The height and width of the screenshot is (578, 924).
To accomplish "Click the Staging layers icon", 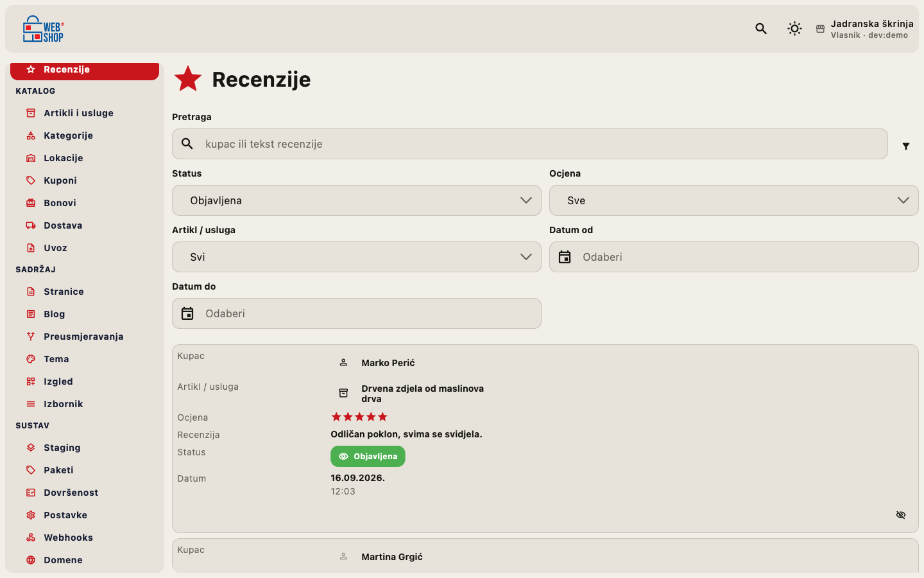I will (x=31, y=448).
